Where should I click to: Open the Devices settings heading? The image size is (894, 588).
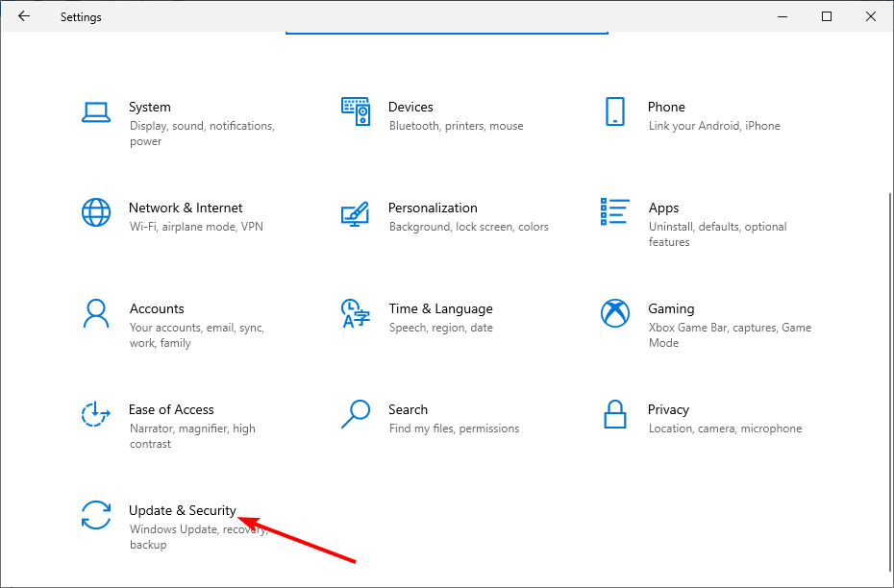(x=410, y=107)
